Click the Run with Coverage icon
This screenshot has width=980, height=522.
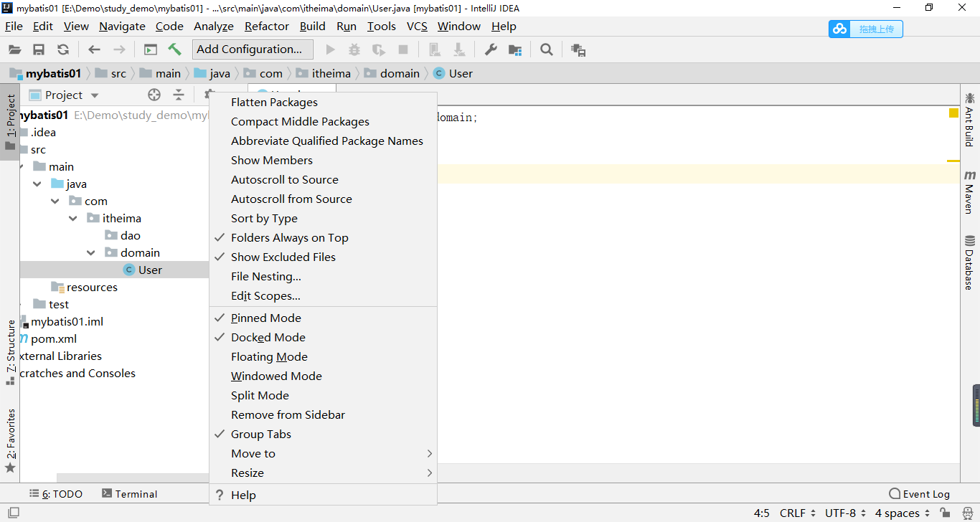point(378,49)
